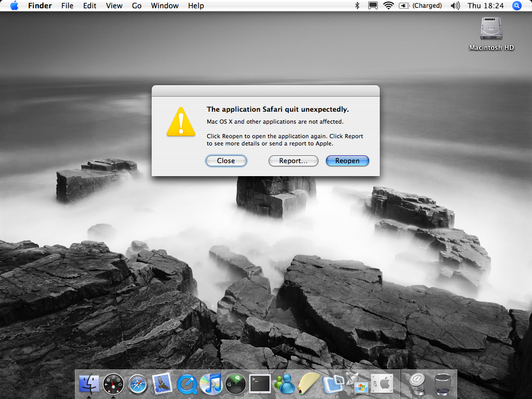Launch QuickTime Player from the Dock
532x399 pixels.
[x=187, y=384]
